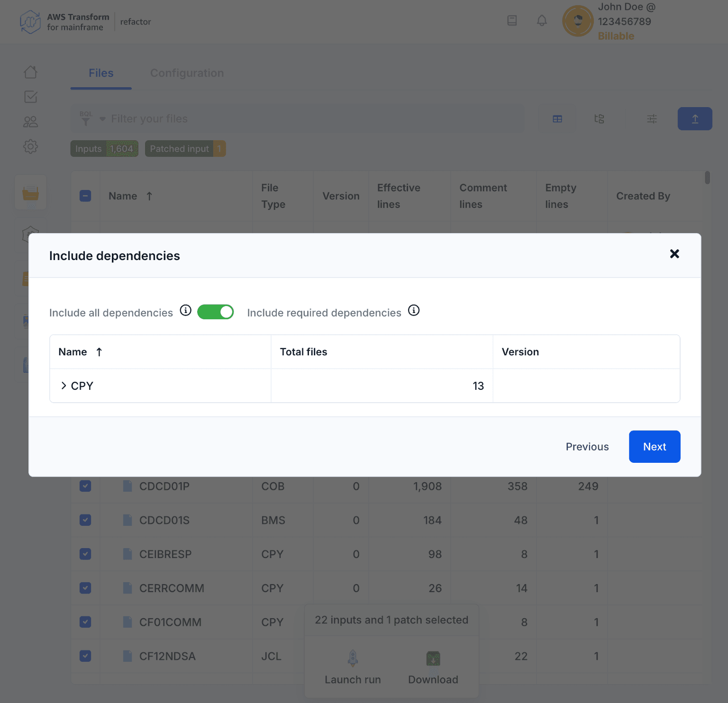This screenshot has height=703, width=728.
Task: Go back with the Previous button
Action: point(587,447)
